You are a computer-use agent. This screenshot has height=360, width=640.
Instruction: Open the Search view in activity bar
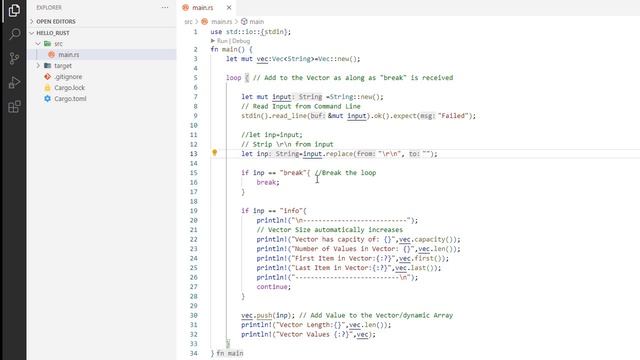point(14,34)
